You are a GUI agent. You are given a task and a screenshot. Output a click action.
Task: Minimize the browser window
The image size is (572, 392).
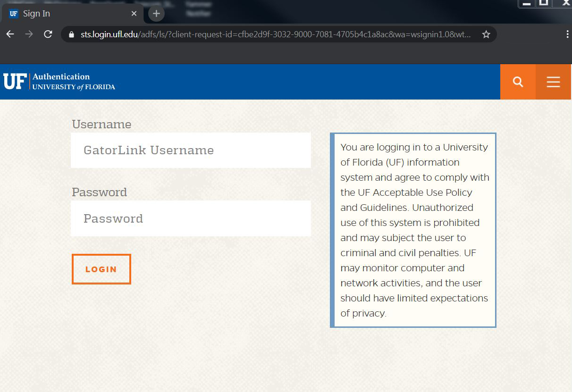527,3
